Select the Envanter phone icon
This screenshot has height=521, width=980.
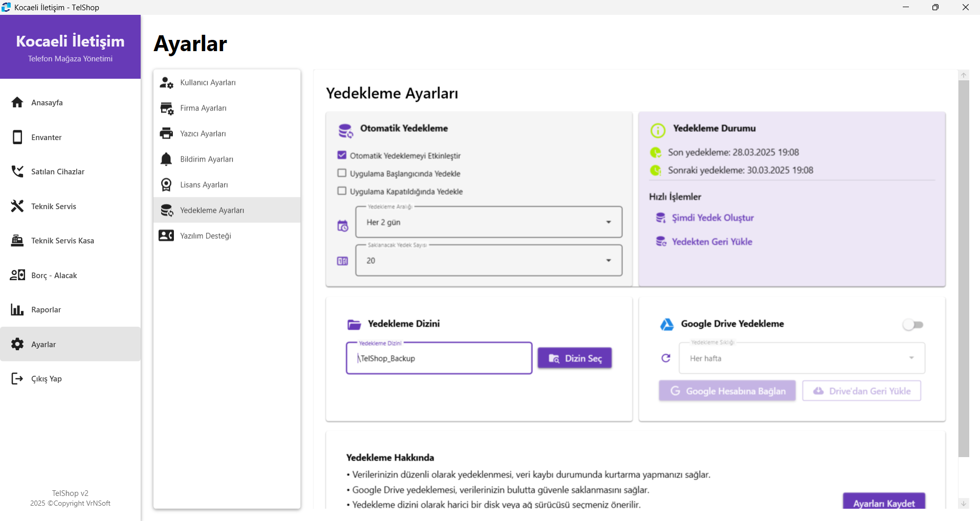pyautogui.click(x=17, y=137)
